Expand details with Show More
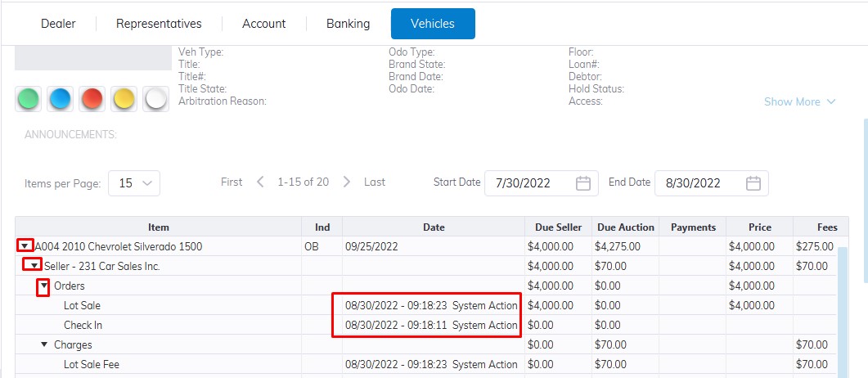868x378 pixels. coord(799,101)
